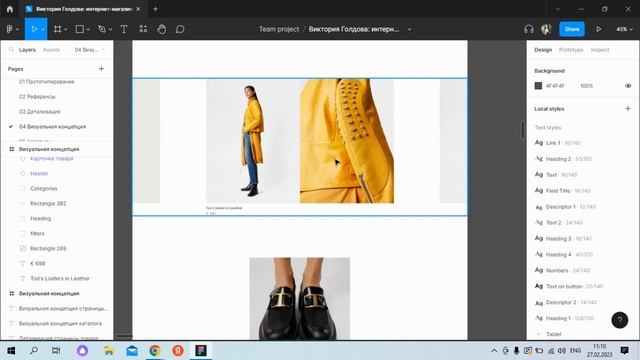Open browser tabs list chevron
Image resolution: width=640 pixels, height=360 pixels.
[558, 9]
